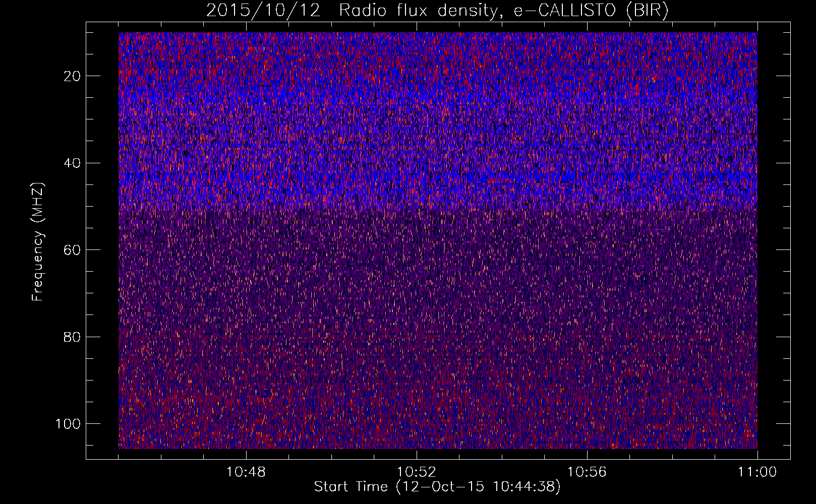The height and width of the screenshot is (504, 816).
Task: Click the 10:52 time tick label
Action: (x=417, y=472)
